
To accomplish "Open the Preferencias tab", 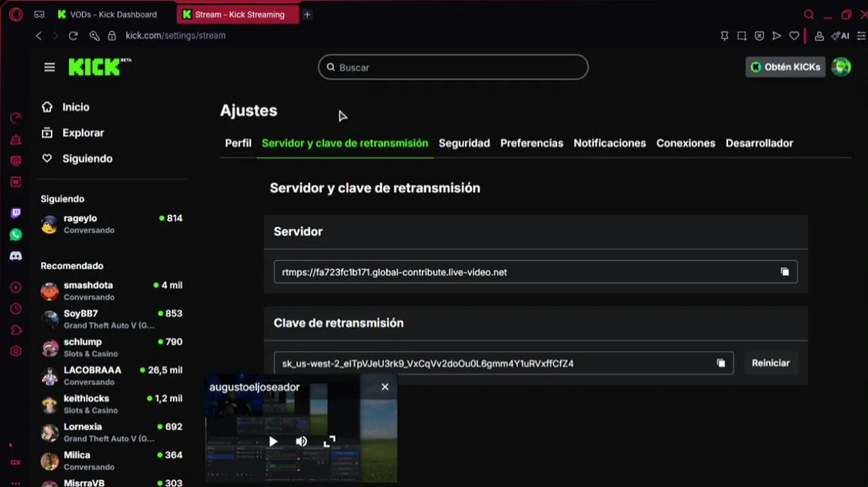I will tap(532, 143).
